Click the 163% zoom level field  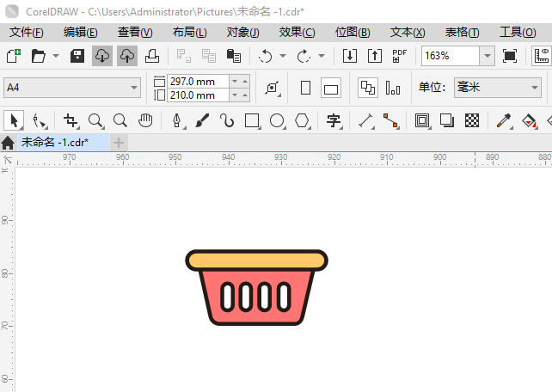pyautogui.click(x=451, y=56)
